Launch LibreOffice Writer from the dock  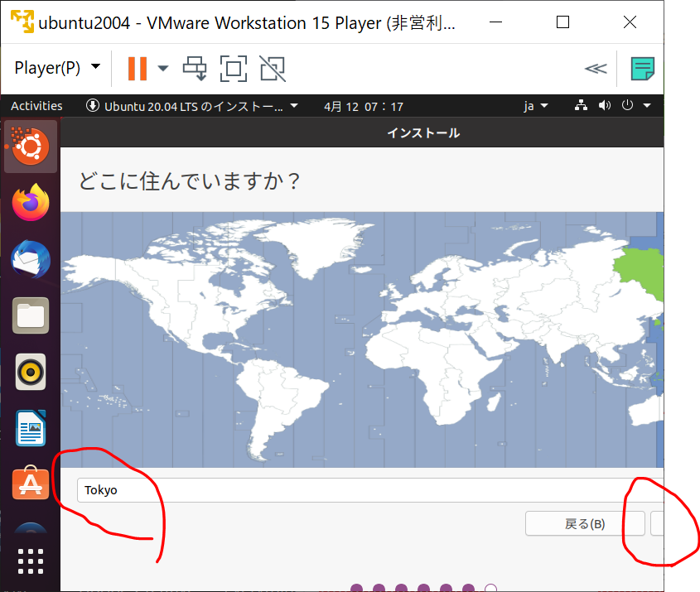coord(31,428)
